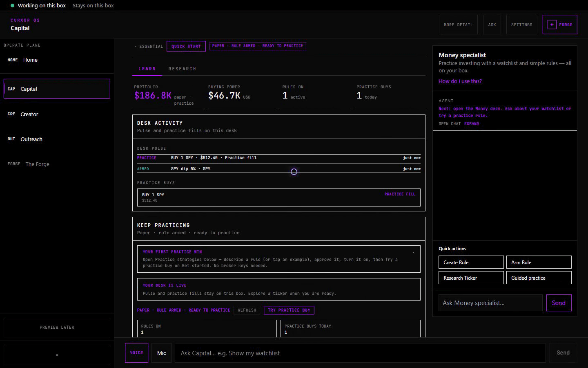Screen dimensions: 588x368
Task: Click the Create Rule quick action
Action: point(471,262)
